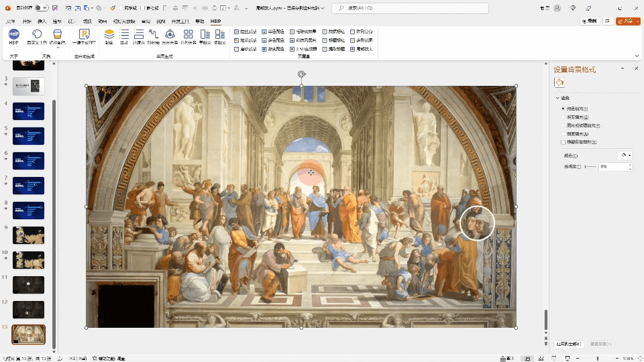The image size is (644, 362).
Task: Click the format painter brush icon in title bar
Action: [112, 8]
